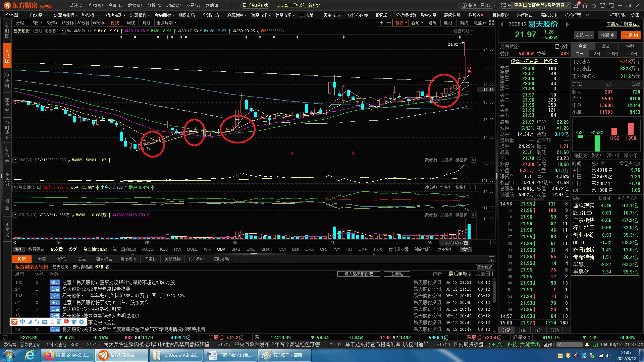Click the orange 交易 button
Viewport: 644px width, 362px height.
[x=630, y=35]
